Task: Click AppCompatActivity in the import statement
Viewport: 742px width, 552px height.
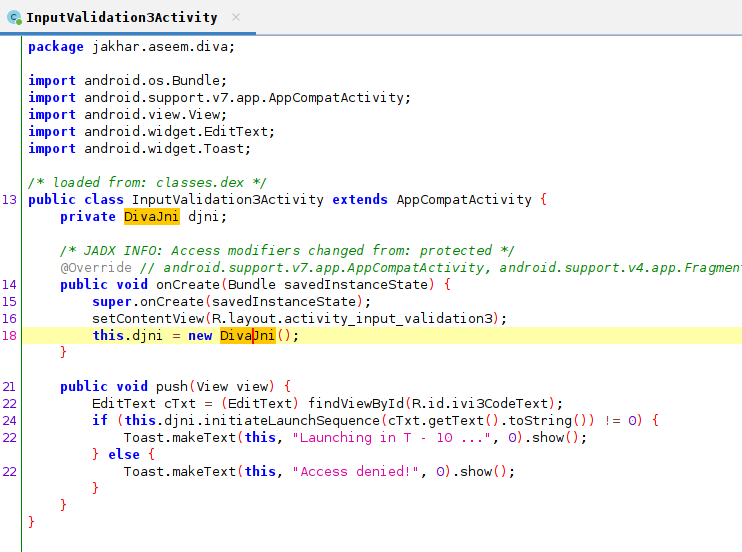Action: coord(336,98)
